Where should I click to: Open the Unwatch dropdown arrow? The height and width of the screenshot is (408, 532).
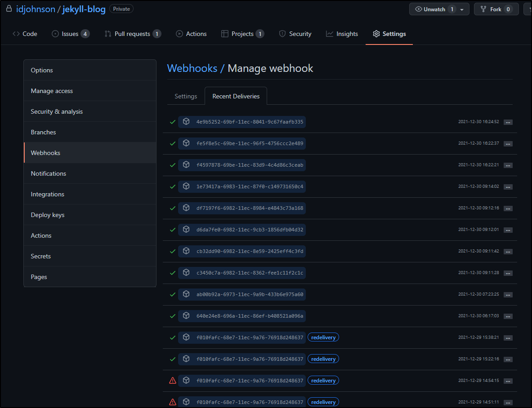(462, 9)
